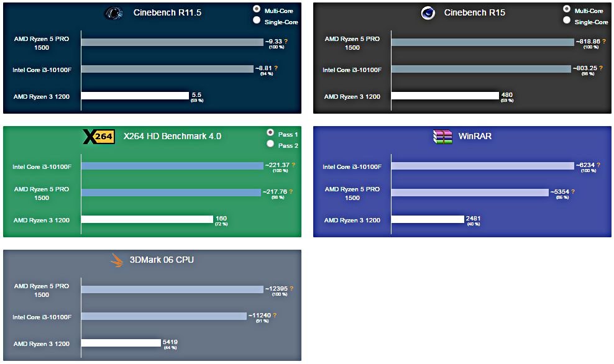The width and height of the screenshot is (614, 364).
Task: Open the question mark beside ~9.33
Action: coord(286,41)
